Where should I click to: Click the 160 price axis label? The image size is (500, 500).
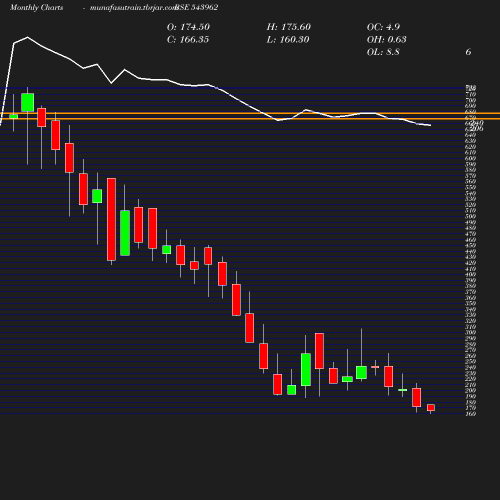pos(470,414)
